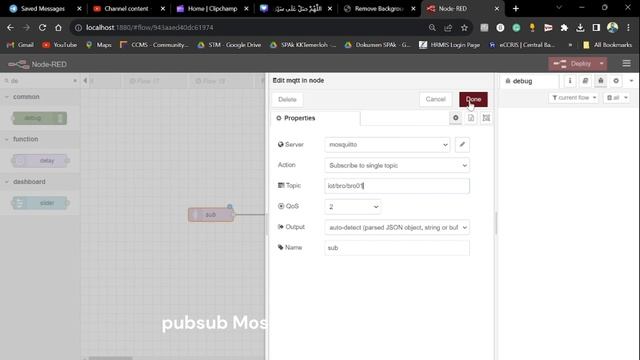Expand the sidebar tabs dropdown arrow
640x360 pixels.
coord(631,81)
